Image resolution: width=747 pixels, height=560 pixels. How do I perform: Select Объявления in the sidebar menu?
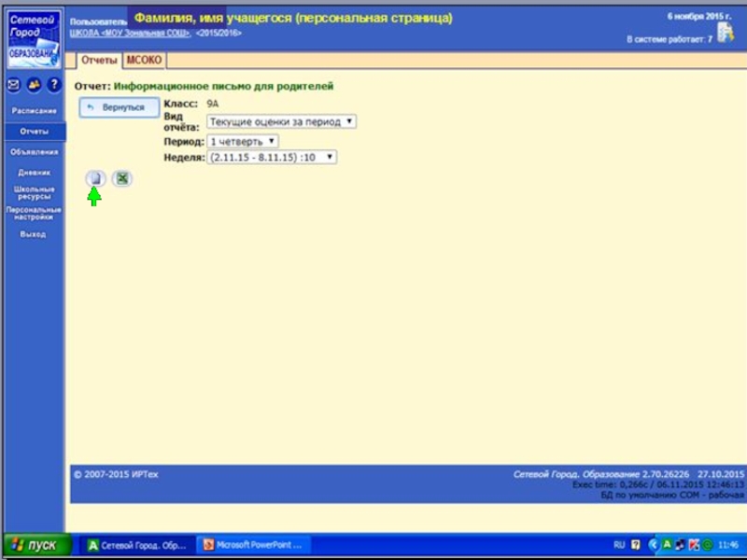point(34,152)
